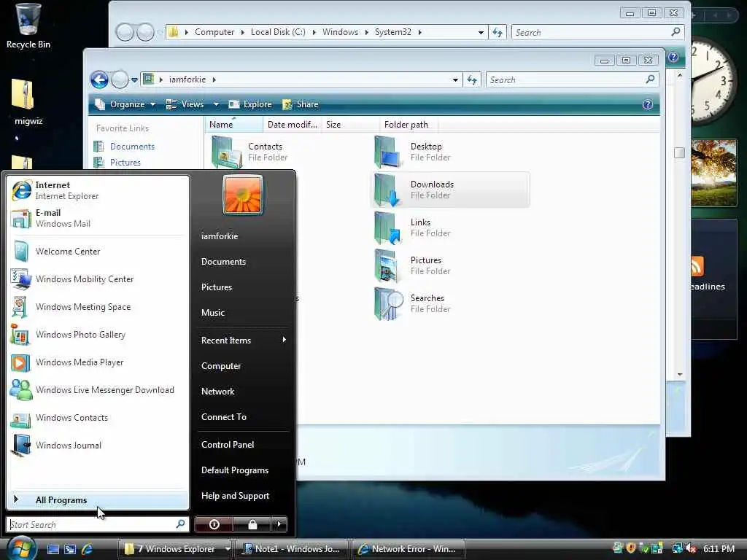Select the Desktop folder

pyautogui.click(x=450, y=152)
